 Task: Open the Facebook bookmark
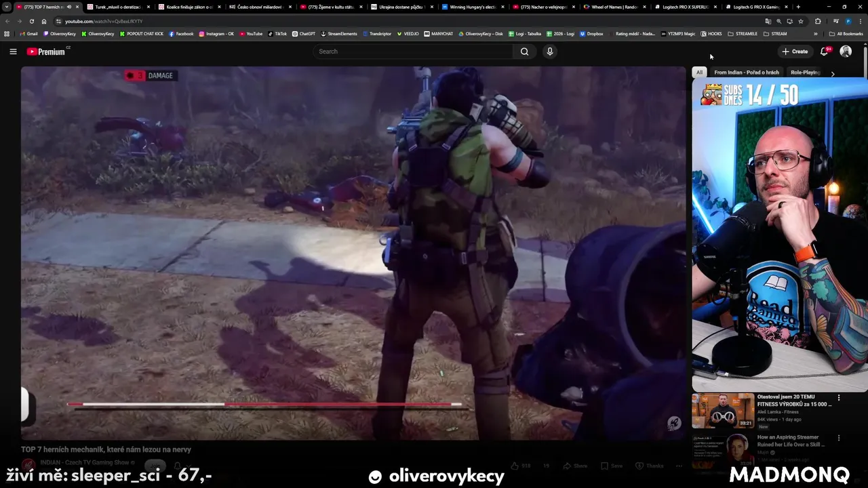[181, 34]
